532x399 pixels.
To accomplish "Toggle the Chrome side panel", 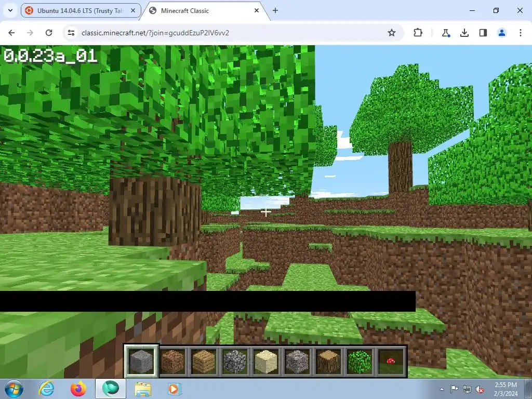I will pyautogui.click(x=483, y=33).
